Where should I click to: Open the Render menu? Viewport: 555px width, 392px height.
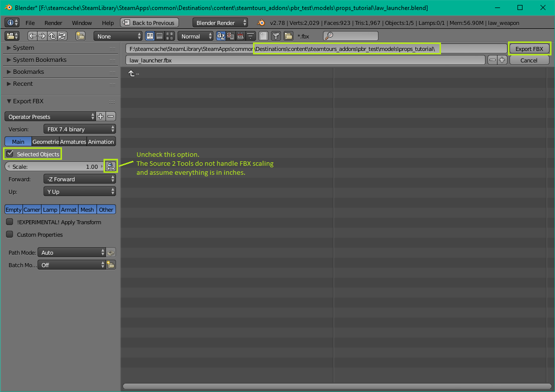(x=53, y=22)
